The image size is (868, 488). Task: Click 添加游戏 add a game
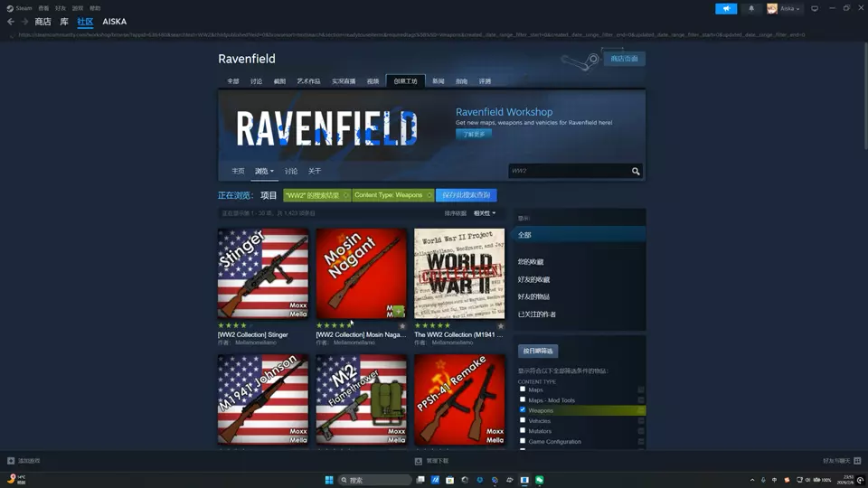coord(24,460)
